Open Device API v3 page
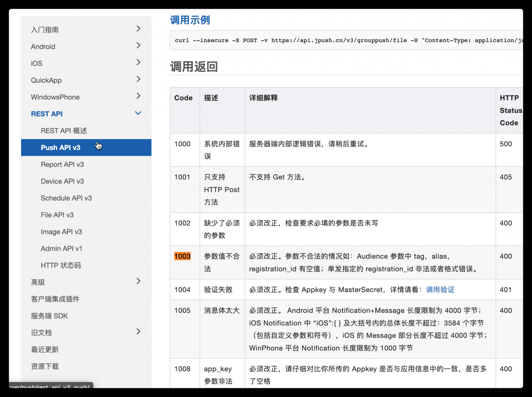Viewport: 532px width, 397px height. tap(62, 181)
